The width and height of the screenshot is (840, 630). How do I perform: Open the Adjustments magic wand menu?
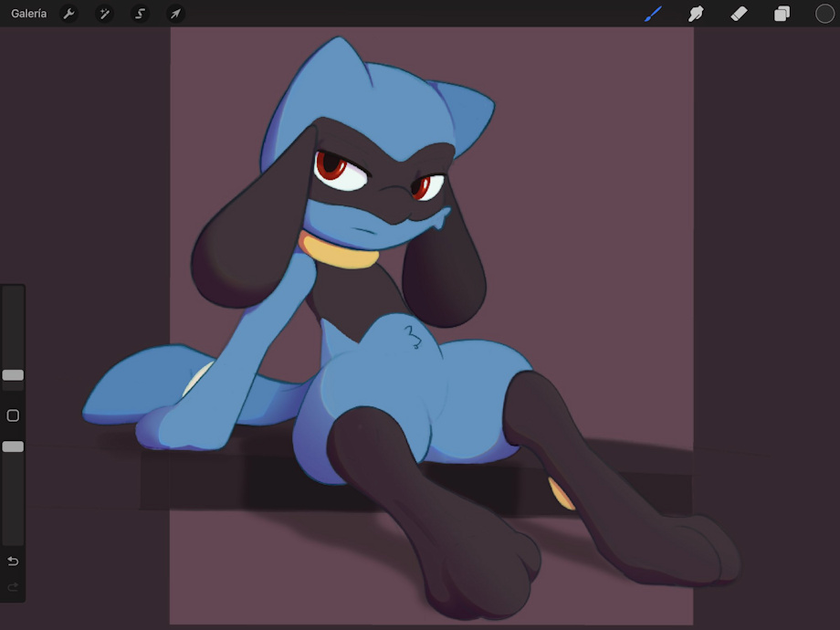click(104, 14)
